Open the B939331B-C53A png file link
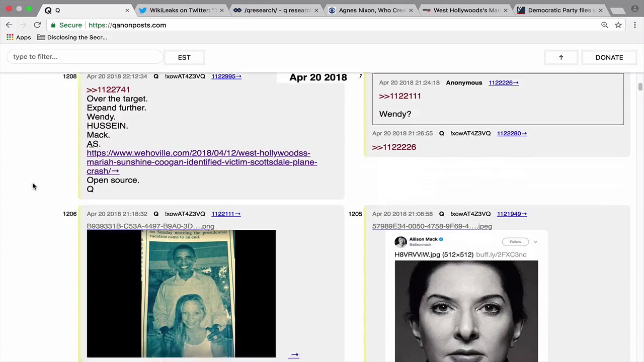This screenshot has width=644, height=362. (x=150, y=226)
